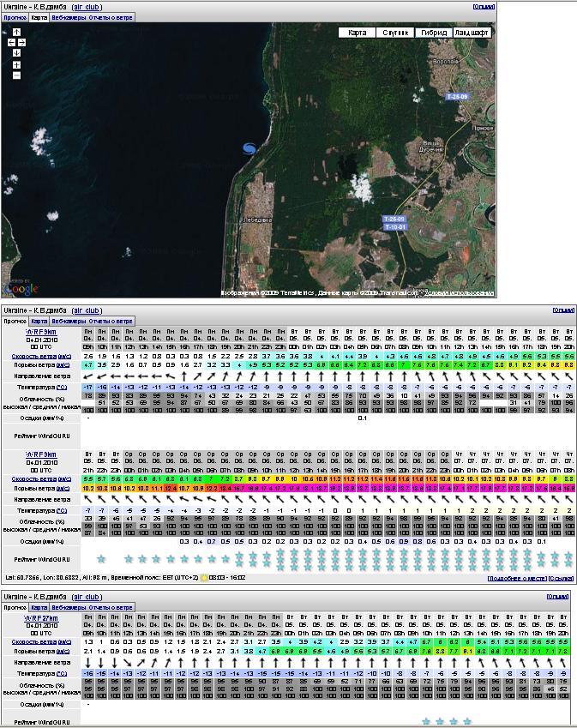577x728 pixels.
Task: Open the Прогноз tab in top panel
Action: pos(14,16)
